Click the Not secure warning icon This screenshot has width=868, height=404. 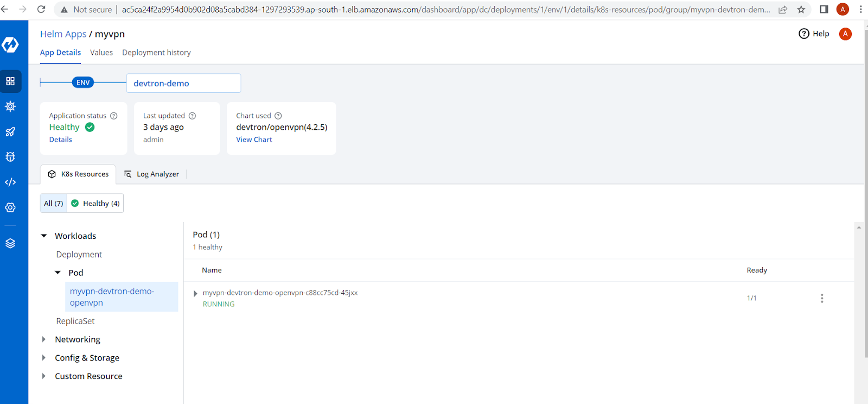(64, 10)
